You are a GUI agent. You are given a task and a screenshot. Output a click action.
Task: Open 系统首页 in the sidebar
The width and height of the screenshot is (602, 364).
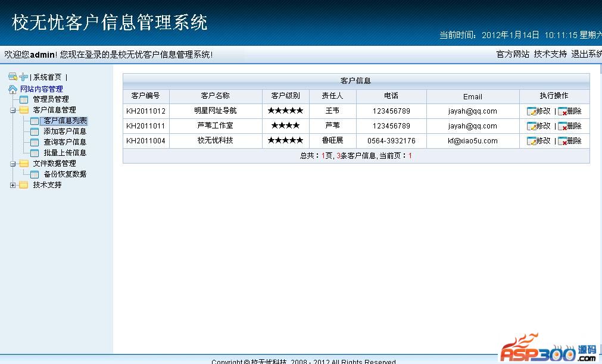pyautogui.click(x=47, y=77)
